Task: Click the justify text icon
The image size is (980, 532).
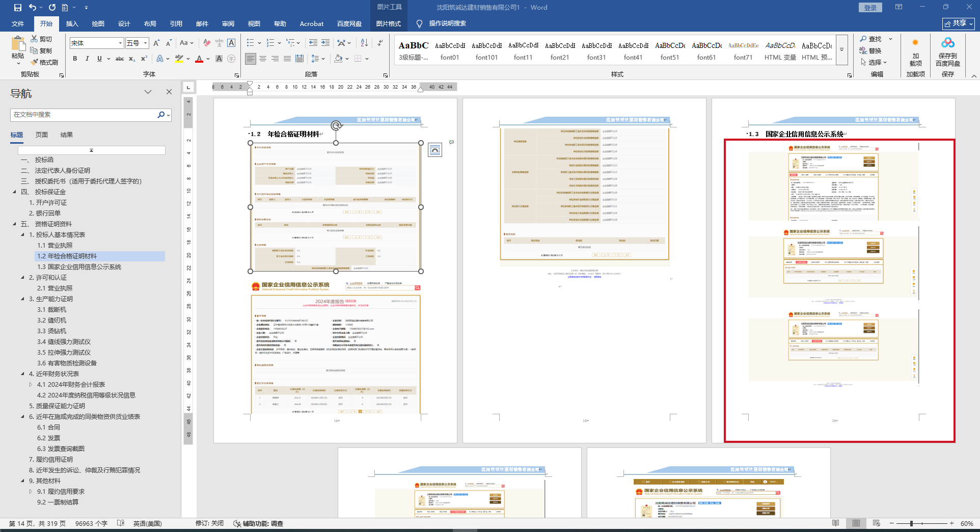Action: (x=287, y=59)
